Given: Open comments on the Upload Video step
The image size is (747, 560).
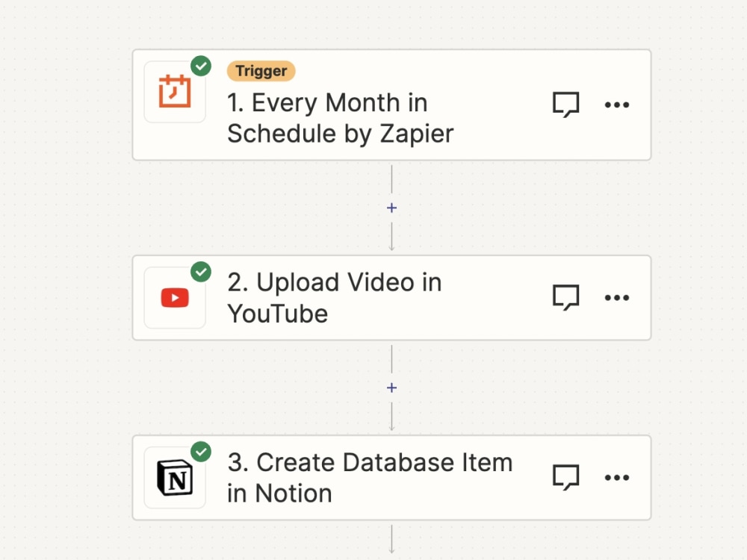Looking at the screenshot, I should point(565,297).
